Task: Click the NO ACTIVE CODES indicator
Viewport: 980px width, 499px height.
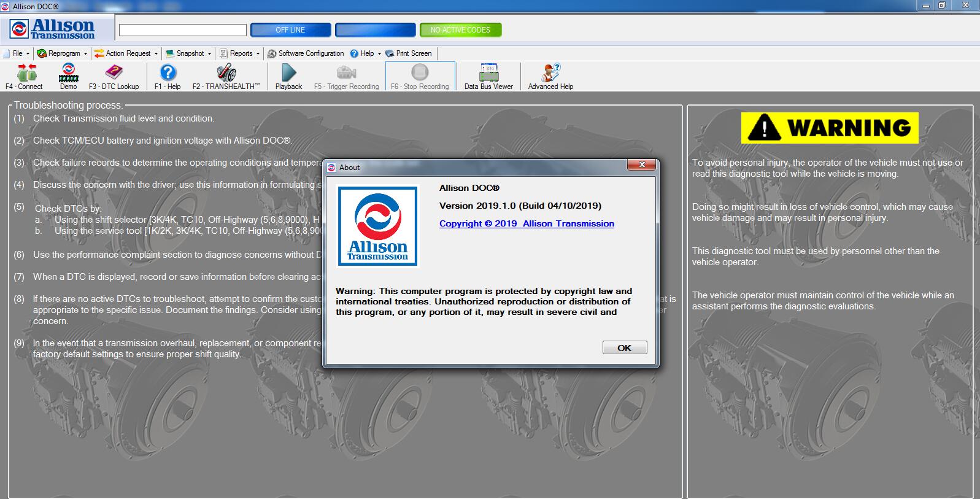Action: point(460,29)
